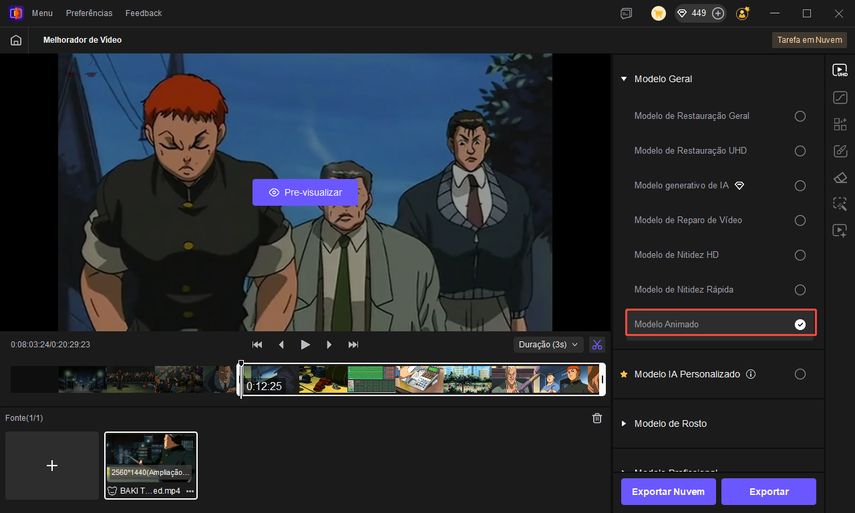The image size is (855, 513).
Task: Select Modelo de Restauração Geral radio
Action: 800,116
